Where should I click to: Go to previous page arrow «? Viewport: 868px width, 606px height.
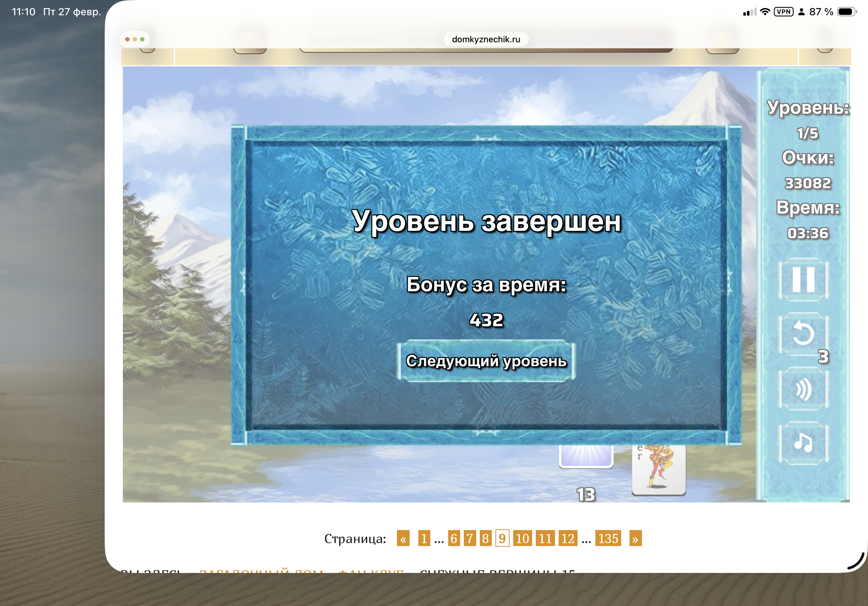(x=403, y=538)
